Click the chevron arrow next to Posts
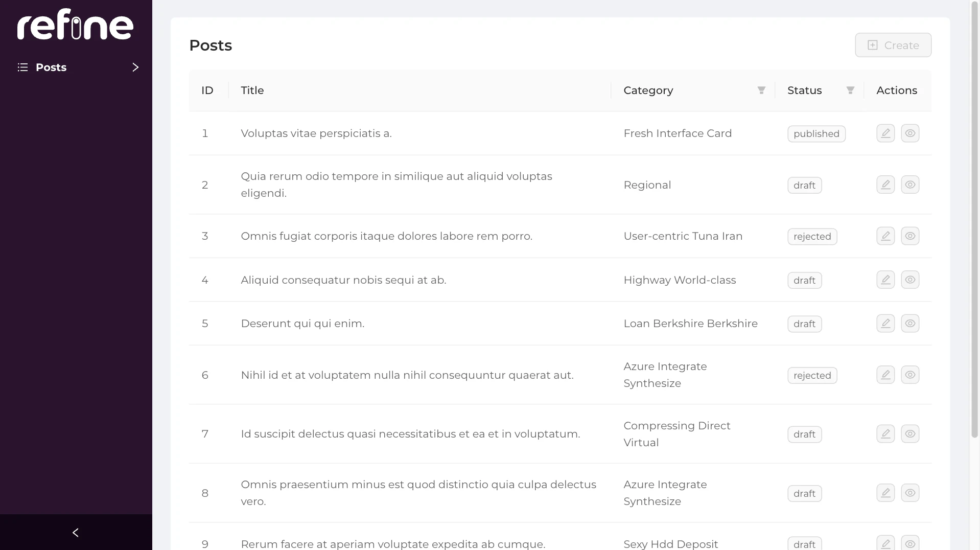 [135, 67]
